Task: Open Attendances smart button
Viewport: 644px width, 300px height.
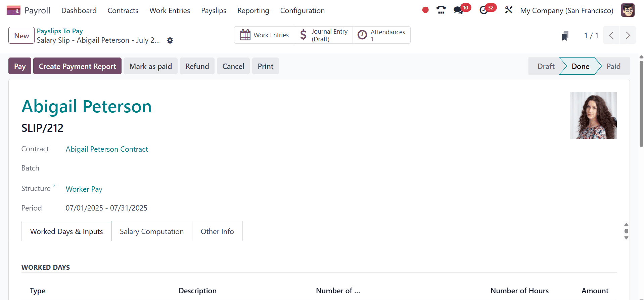Action: coord(381,35)
